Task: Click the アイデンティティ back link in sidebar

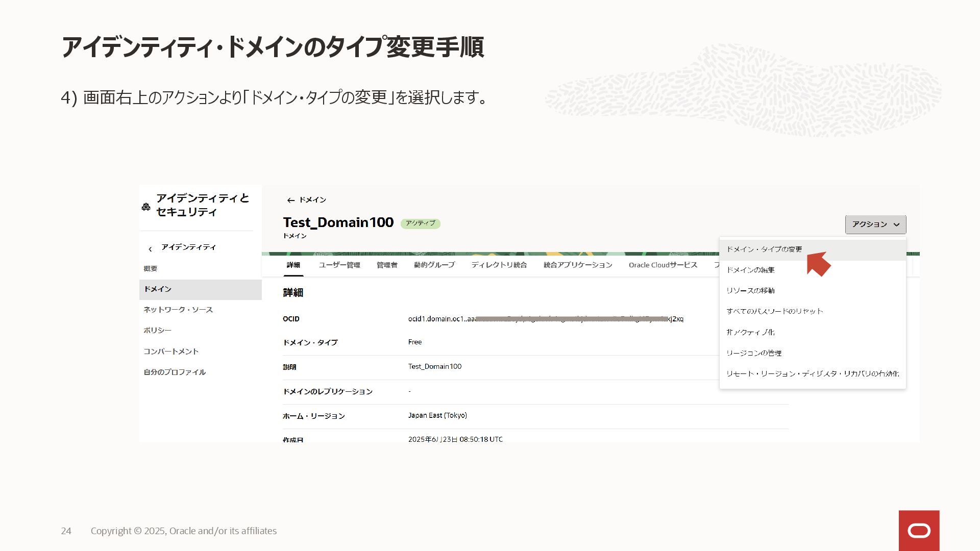Action: click(x=189, y=247)
